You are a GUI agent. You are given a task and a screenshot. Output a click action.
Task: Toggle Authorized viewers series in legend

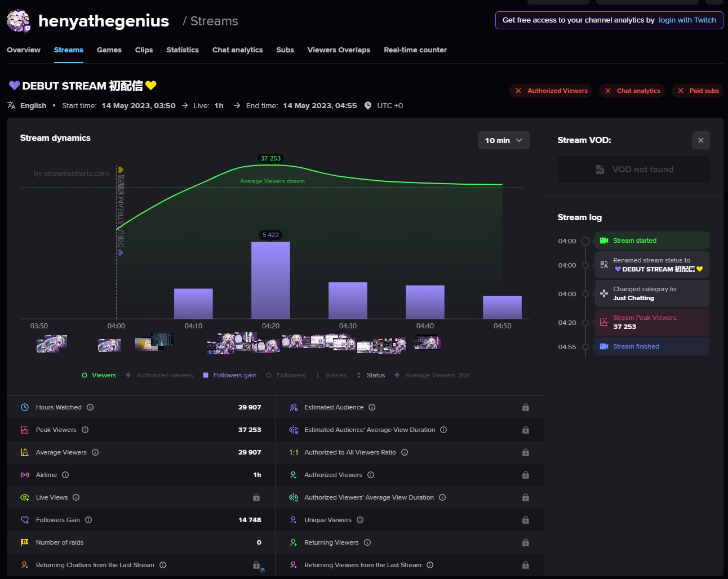coord(159,375)
